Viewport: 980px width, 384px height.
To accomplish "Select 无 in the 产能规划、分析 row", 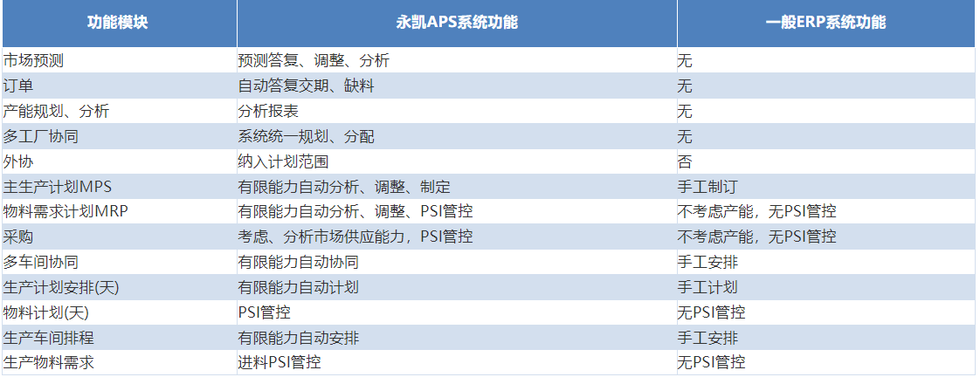I will point(825,111).
